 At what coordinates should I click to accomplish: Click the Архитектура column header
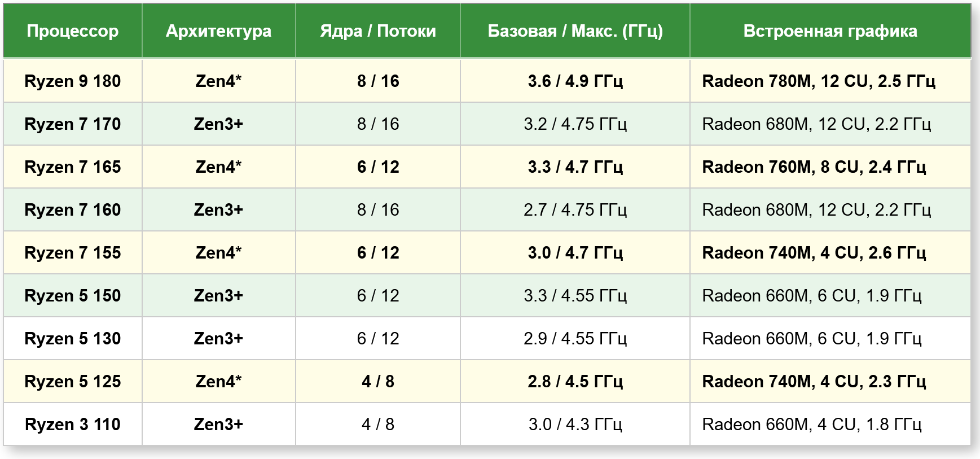[x=219, y=30]
